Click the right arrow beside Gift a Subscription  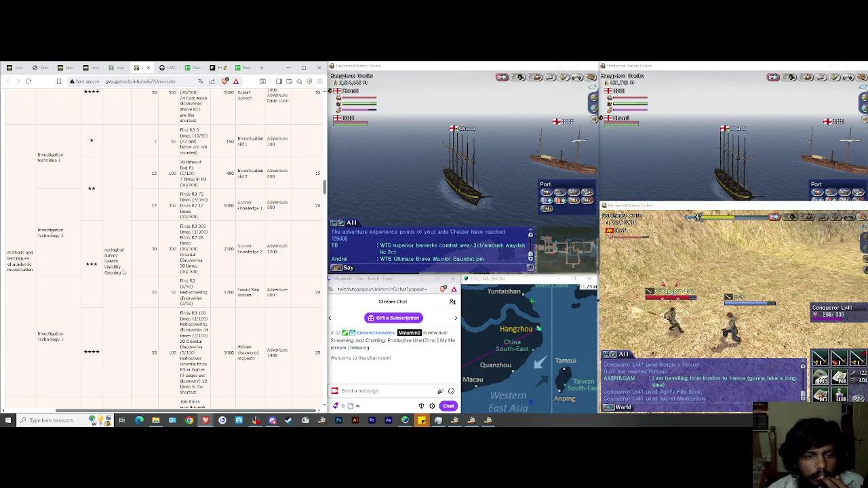click(456, 318)
